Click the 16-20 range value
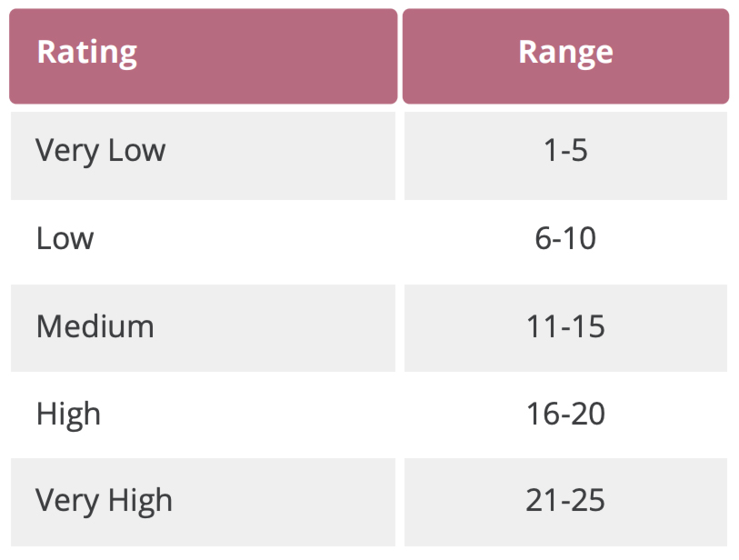This screenshot has width=739, height=560. pyautogui.click(x=565, y=414)
